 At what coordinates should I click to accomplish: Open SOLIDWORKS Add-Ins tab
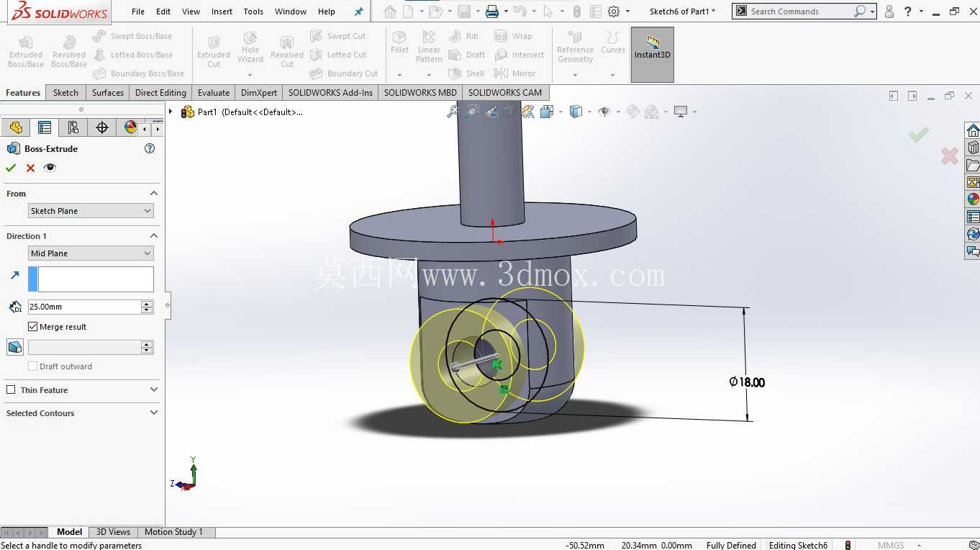tap(330, 92)
